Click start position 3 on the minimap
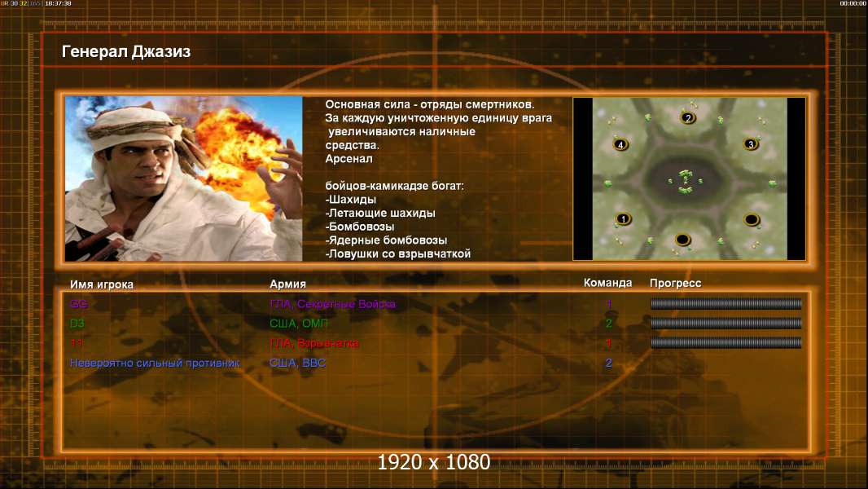This screenshot has width=868, height=489. [751, 144]
